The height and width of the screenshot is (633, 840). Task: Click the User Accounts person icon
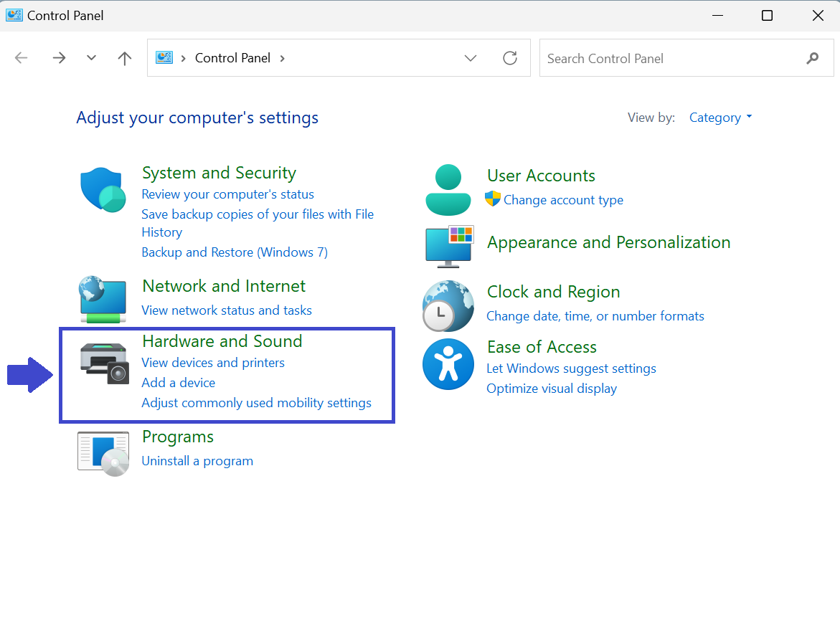(448, 190)
